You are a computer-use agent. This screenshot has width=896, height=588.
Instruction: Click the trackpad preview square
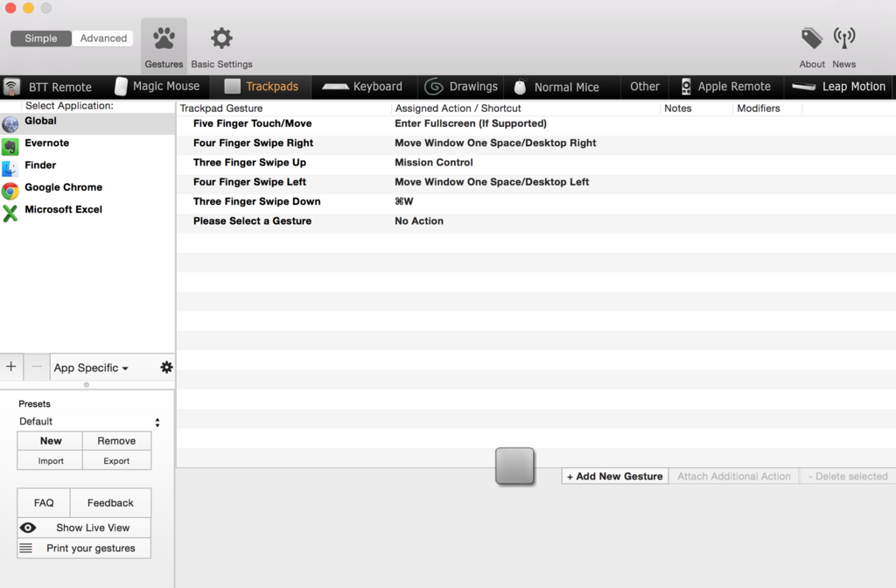tap(514, 465)
